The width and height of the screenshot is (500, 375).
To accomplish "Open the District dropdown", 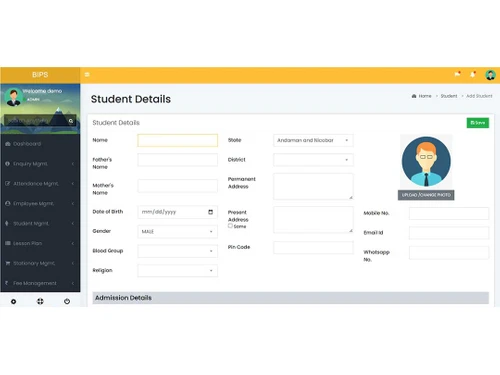I will coord(313,160).
